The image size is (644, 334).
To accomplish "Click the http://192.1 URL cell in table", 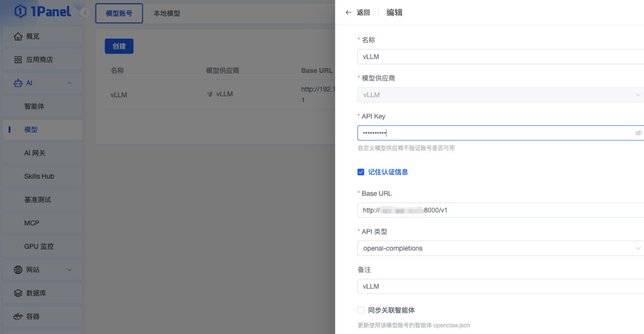I will pos(318,94).
